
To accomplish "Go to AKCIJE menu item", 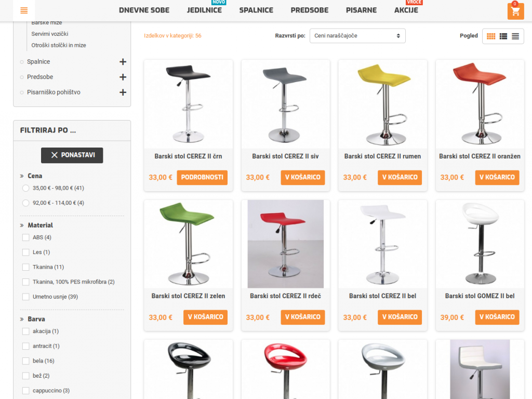I will click(x=406, y=10).
